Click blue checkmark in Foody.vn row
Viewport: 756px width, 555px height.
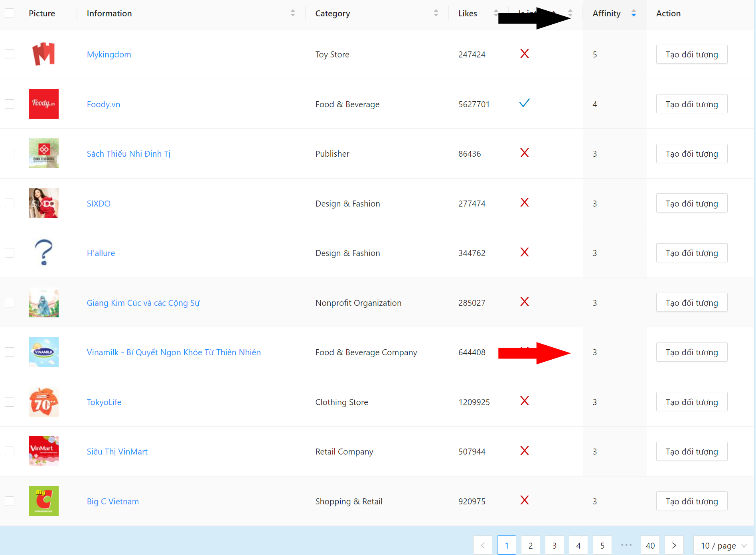[x=525, y=103]
